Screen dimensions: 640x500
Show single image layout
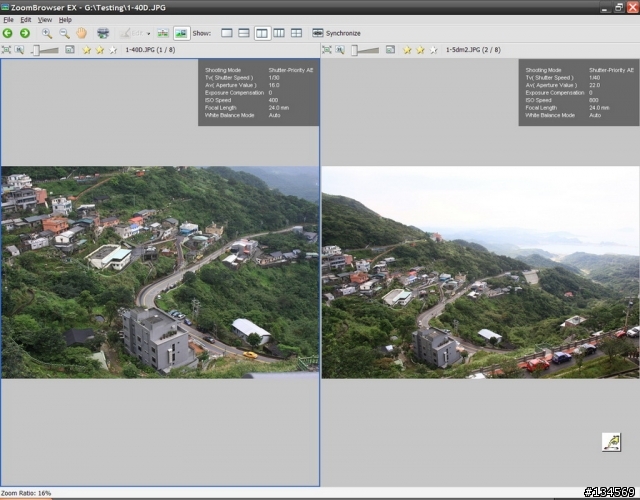(227, 33)
